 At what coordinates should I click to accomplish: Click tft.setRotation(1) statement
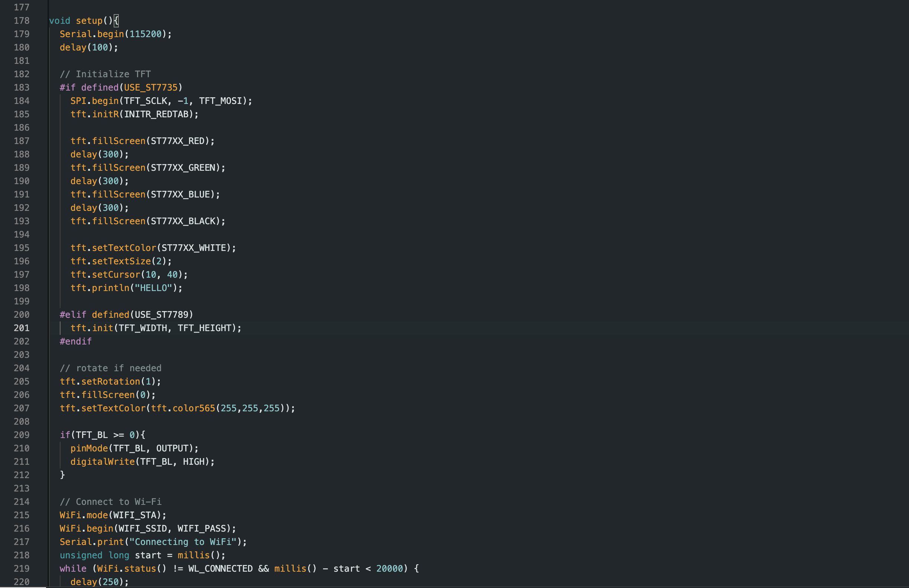pyautogui.click(x=110, y=382)
